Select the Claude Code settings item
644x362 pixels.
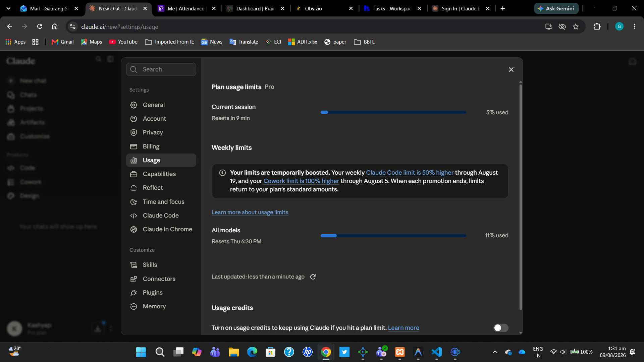point(161,216)
